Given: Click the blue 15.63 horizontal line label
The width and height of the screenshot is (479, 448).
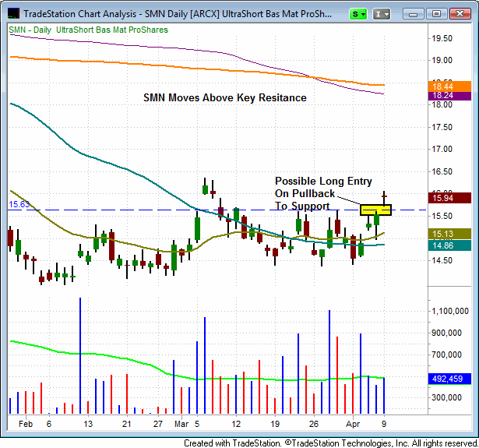Looking at the screenshot, I should click(19, 204).
